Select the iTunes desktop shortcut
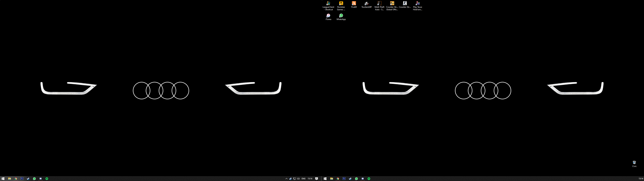This screenshot has width=644, height=181. coord(328,17)
